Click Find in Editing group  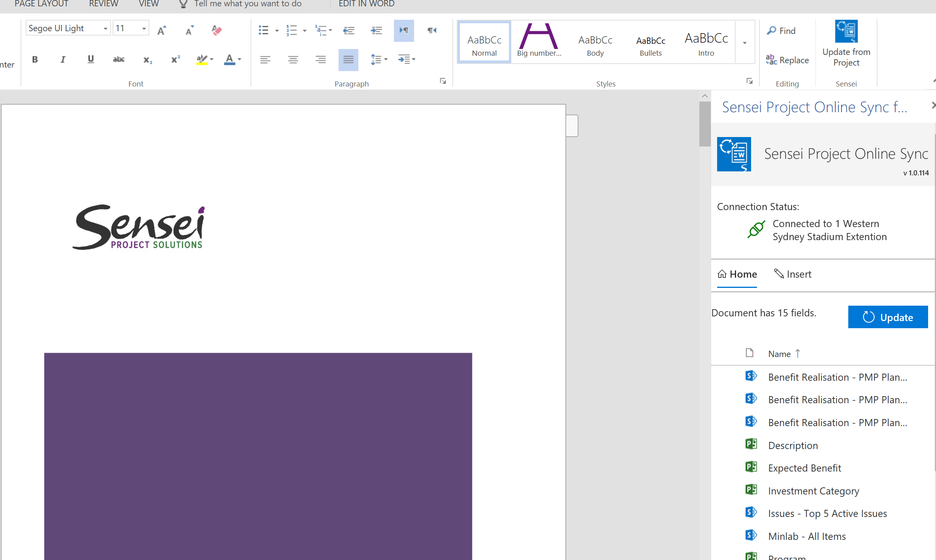point(781,31)
